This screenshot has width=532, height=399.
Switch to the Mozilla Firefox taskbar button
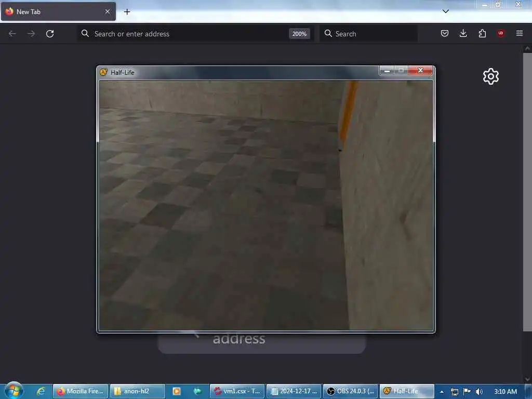(x=81, y=391)
